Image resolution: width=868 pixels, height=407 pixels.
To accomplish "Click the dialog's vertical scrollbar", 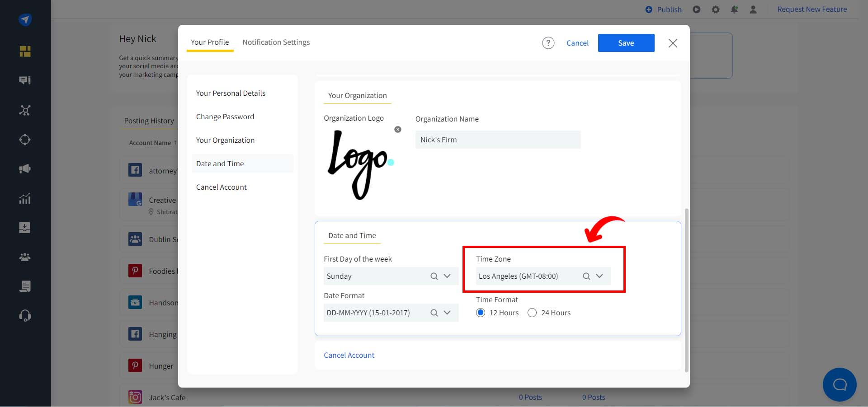I will 687,289.
